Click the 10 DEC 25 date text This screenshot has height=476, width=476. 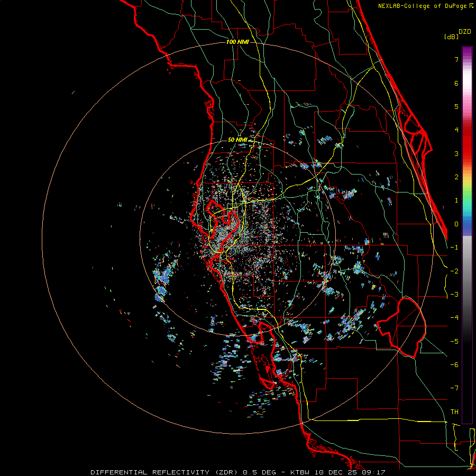tap(335, 472)
